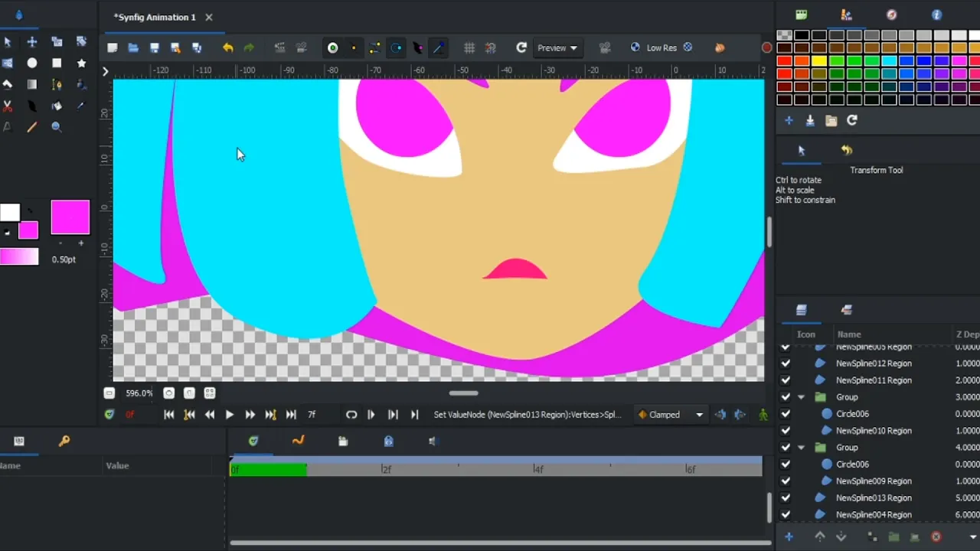The width and height of the screenshot is (980, 551).
Task: Uncheck the NewSpline012 Region layer checkbox
Action: (786, 364)
